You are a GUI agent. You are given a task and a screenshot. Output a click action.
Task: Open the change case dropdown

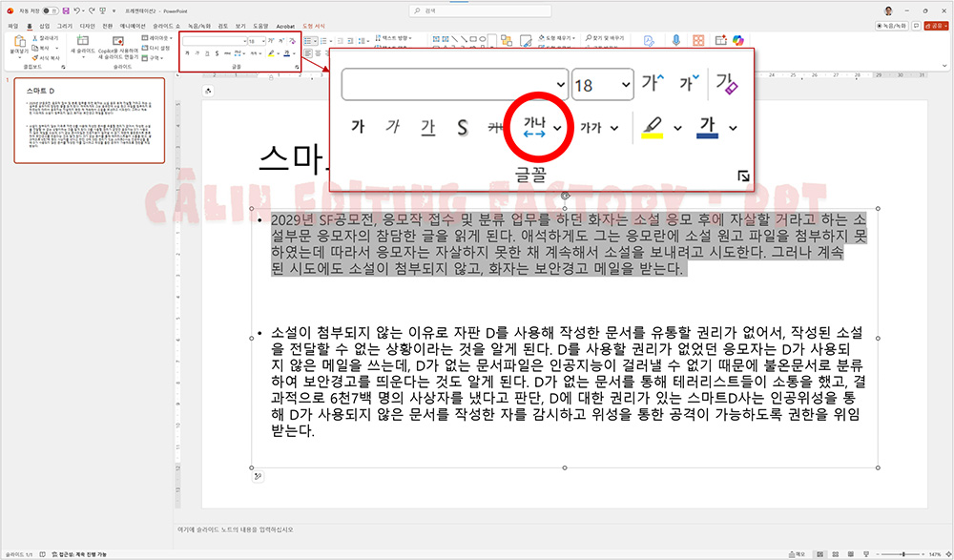pos(596,125)
